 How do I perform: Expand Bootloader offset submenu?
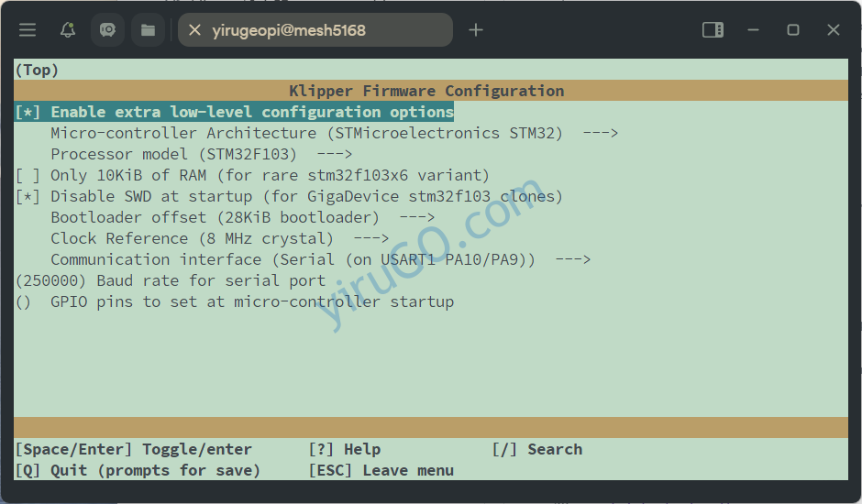(x=242, y=217)
